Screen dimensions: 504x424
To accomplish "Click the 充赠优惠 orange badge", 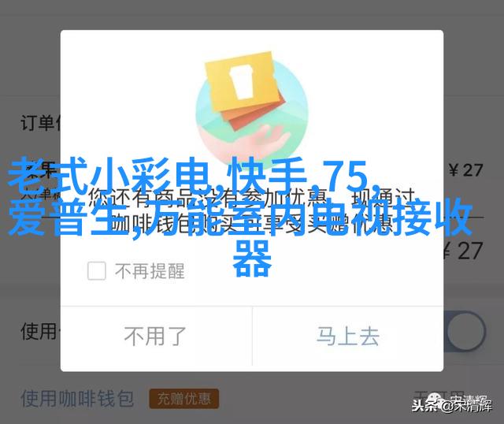I will coord(184,400).
